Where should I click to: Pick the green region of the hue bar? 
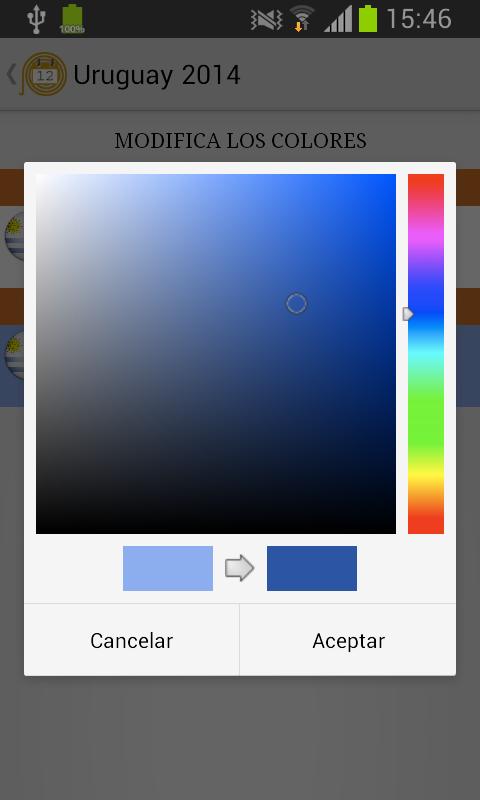[x=426, y=418]
